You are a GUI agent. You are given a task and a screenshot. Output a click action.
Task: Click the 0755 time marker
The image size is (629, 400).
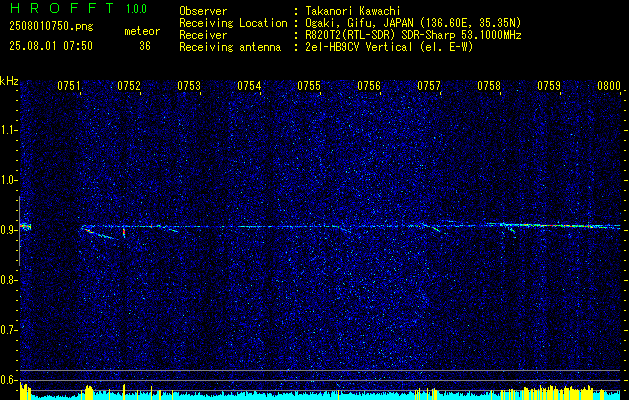309,86
